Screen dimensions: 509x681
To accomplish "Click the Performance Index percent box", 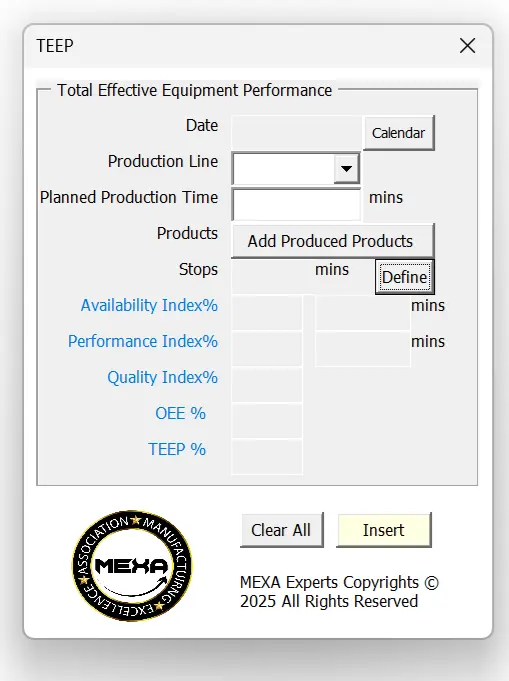I will tap(267, 348).
